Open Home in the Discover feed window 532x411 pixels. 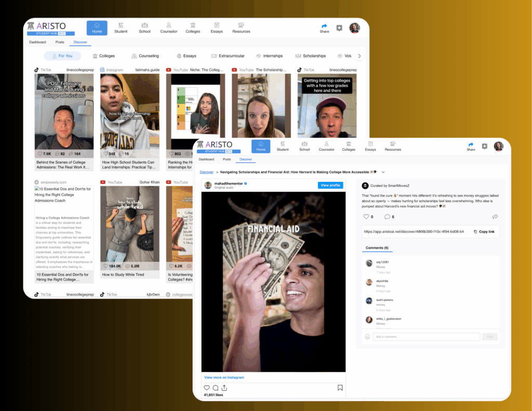pos(97,28)
